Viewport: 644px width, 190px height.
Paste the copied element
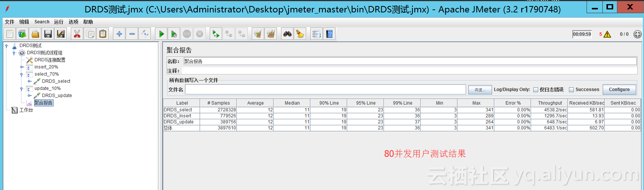tap(103, 34)
